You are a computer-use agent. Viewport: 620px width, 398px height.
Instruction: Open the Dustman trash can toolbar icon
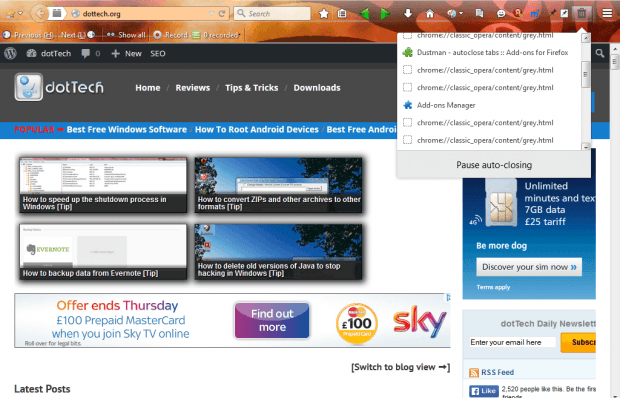[582, 13]
